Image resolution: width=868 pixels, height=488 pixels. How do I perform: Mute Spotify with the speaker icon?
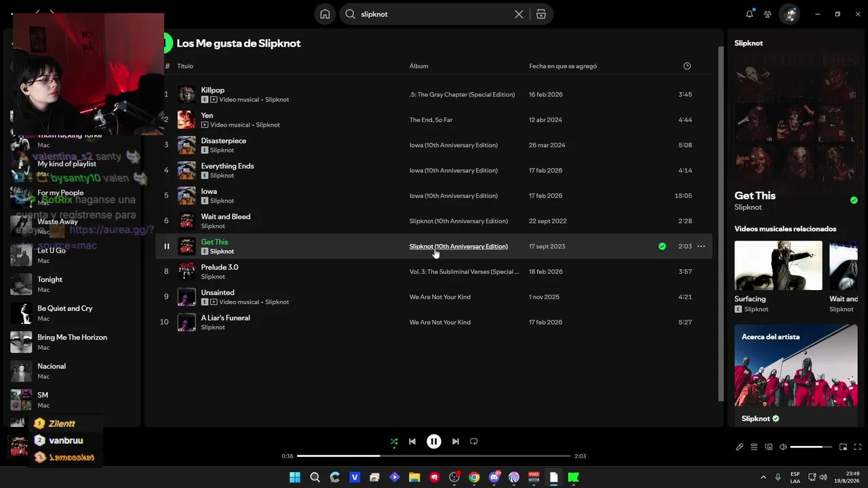coord(783,447)
